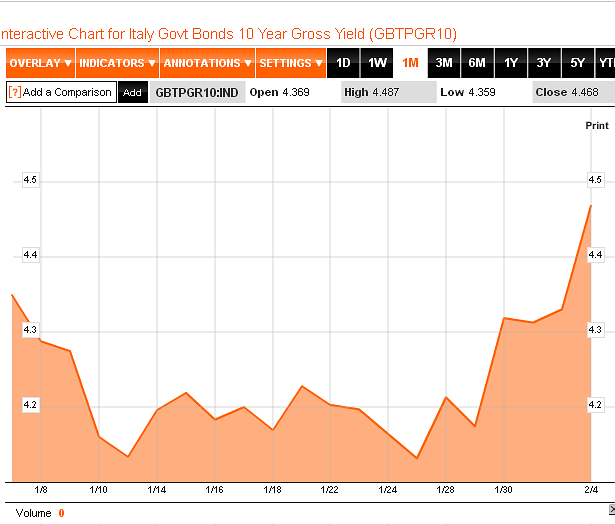Switch chart to 1Y range
Image resolution: width=615 pixels, height=524 pixels.
pos(511,63)
